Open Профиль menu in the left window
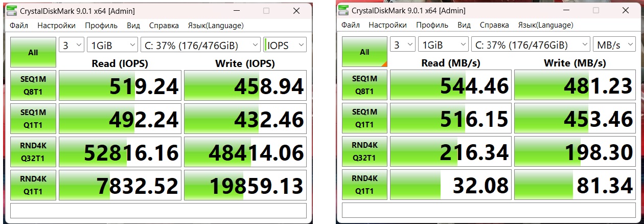This screenshot has height=224, width=644. pyautogui.click(x=101, y=26)
